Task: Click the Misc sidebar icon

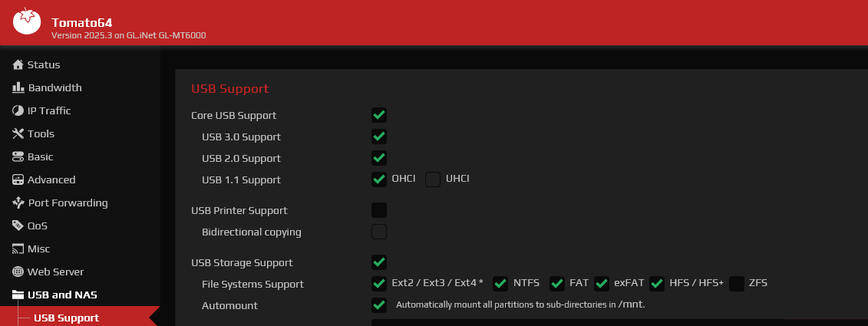Action: click(18, 249)
